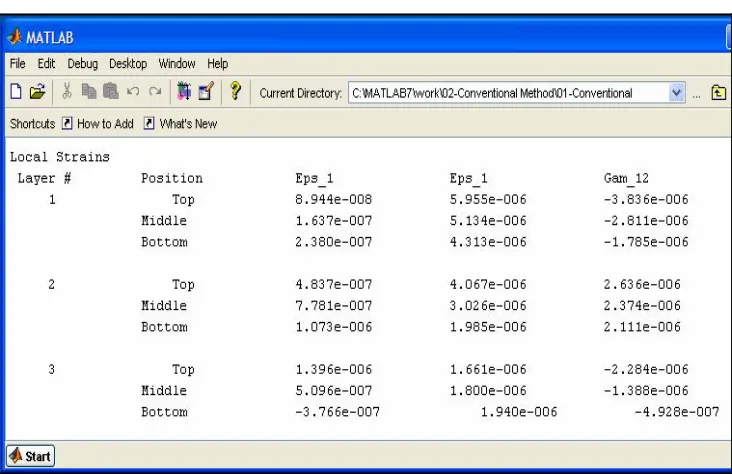This screenshot has width=732, height=474.
Task: Click the Cut scissors icon
Action: click(67, 91)
